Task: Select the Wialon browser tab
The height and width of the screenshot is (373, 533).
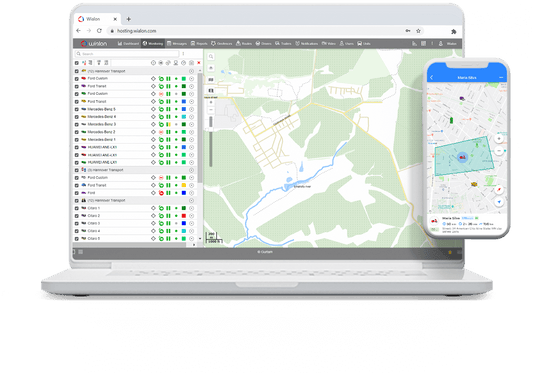Action: (x=98, y=19)
